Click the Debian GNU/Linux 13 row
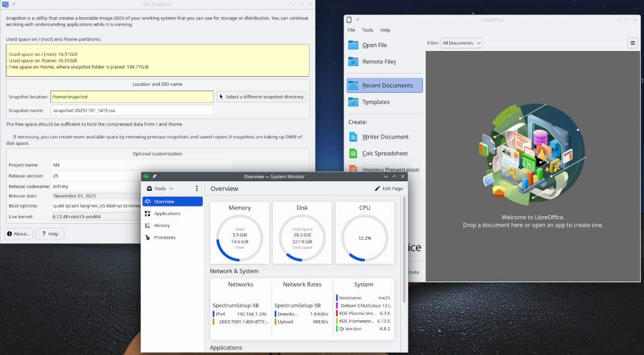The width and height of the screenshot is (644, 355). [364, 306]
